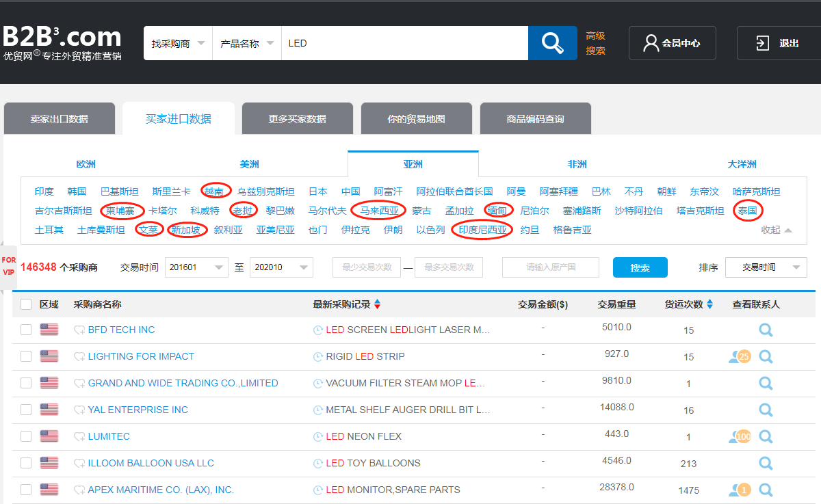This screenshot has width=821, height=504.
Task: Expand the start date 201601 dropdown
Action: tap(197, 267)
